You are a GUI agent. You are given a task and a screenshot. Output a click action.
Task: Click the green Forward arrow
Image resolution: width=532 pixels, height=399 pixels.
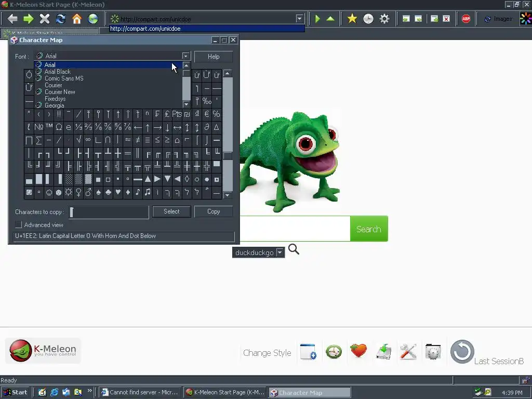click(x=29, y=19)
